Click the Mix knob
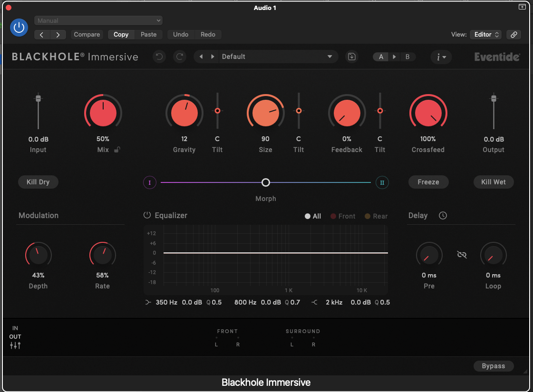The height and width of the screenshot is (392, 533). point(103,113)
